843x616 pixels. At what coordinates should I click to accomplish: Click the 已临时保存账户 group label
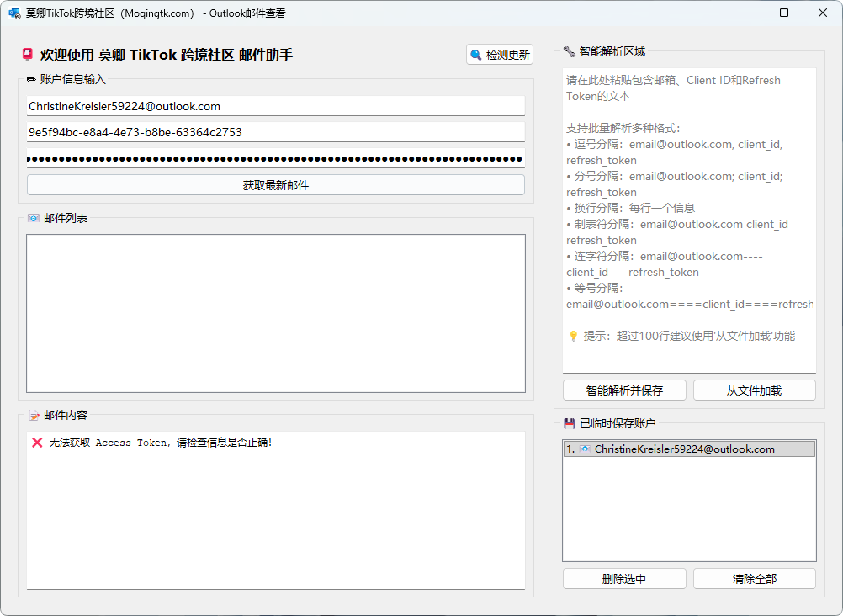618,423
